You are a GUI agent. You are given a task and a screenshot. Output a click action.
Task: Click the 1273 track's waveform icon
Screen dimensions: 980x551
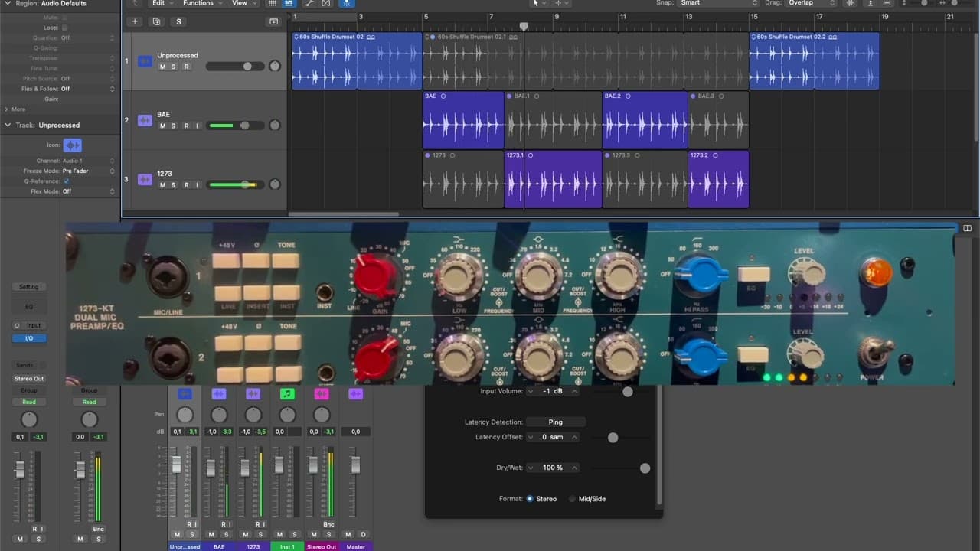tap(145, 179)
